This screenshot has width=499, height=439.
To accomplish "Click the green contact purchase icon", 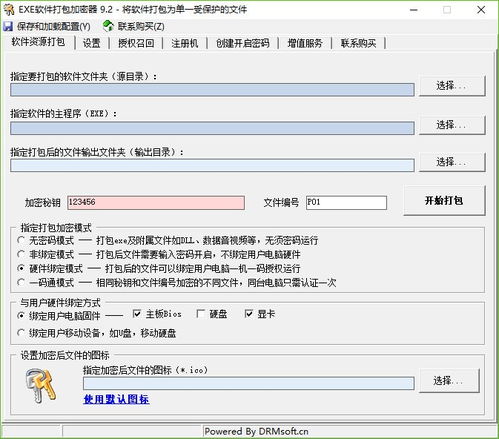I will [108, 26].
